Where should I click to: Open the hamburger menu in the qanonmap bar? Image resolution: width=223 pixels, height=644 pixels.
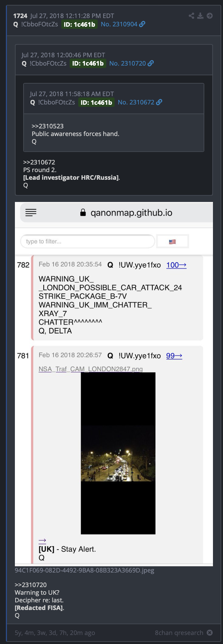coord(31,213)
